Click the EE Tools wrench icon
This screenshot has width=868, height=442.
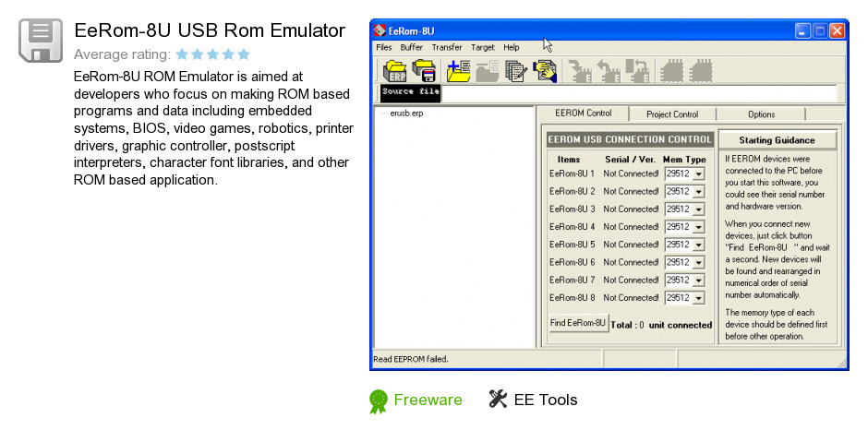point(498,399)
